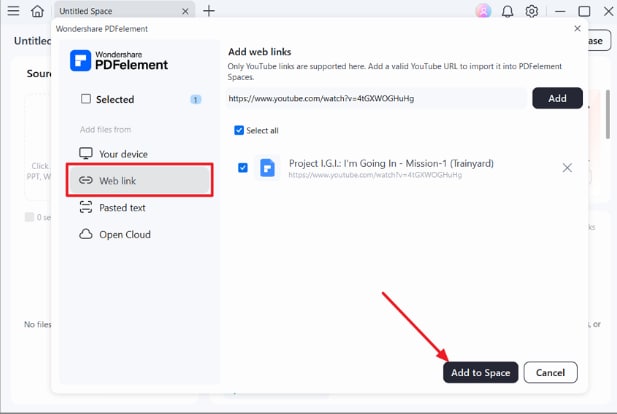Open the hamburger menu icon
This screenshot has height=414, width=617.
(13, 11)
